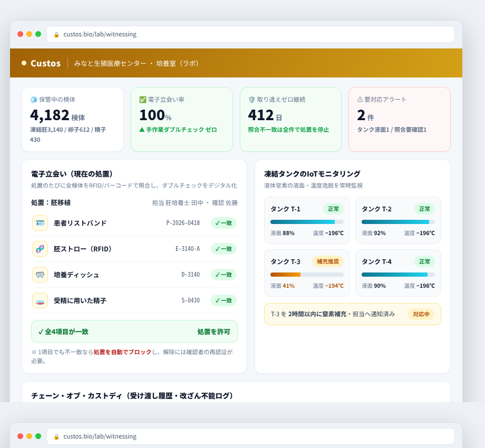Click みなと生殖医療センター・培養室 header text
Screen dimensions: 485x448
tap(136, 63)
